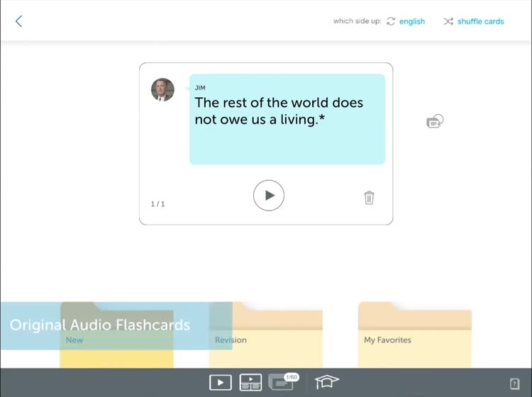Delete the card with the trash icon
Screen dimensions: 532x397
tap(369, 198)
